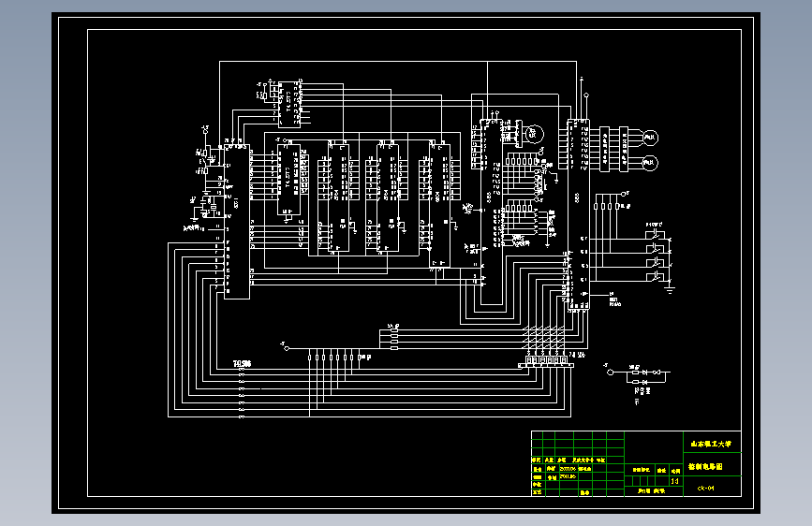The width and height of the screenshot is (812, 526).
Task: Click the second driver block next to the motors
Action: [x=624, y=149]
